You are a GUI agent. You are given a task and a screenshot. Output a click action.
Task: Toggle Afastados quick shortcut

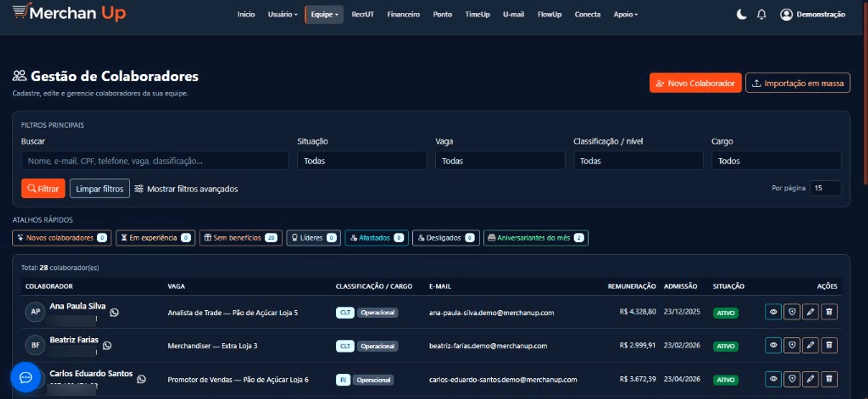[377, 238]
